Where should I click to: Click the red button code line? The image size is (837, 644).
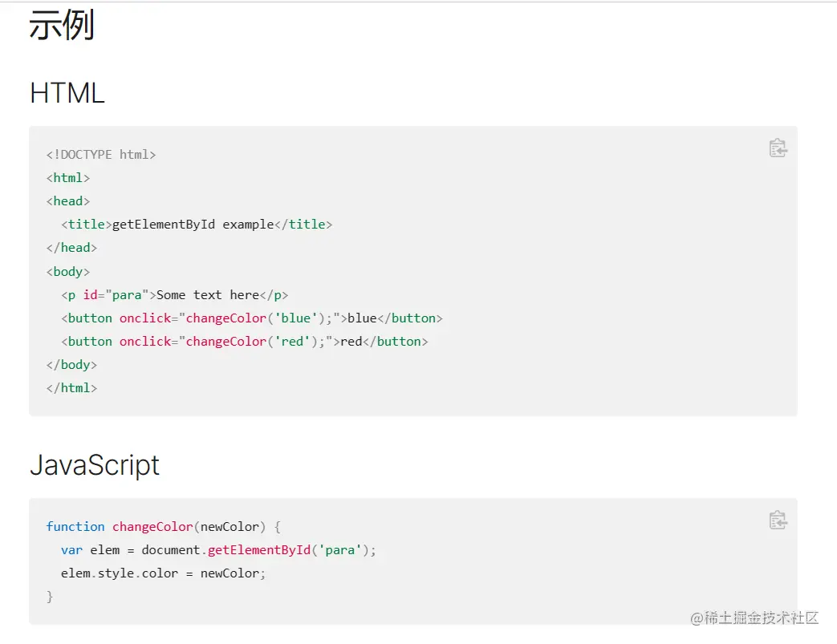pos(244,342)
